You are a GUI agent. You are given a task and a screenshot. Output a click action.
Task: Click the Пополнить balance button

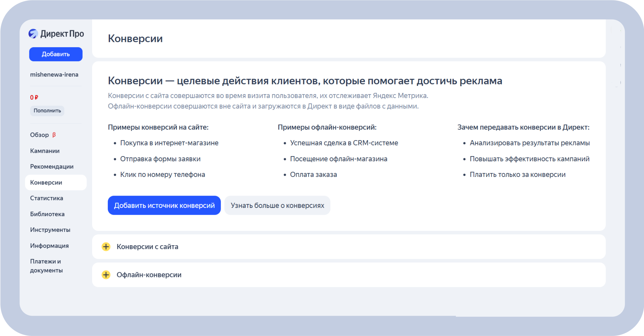47,110
